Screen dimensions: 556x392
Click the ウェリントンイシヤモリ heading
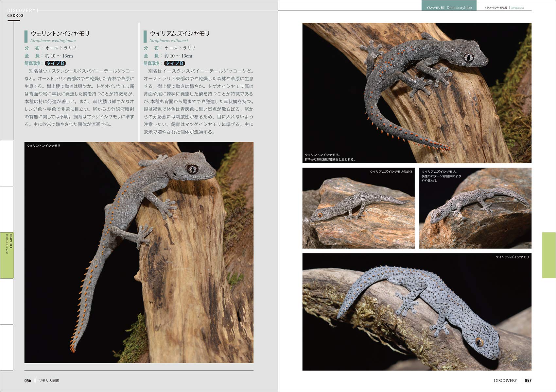[60, 33]
